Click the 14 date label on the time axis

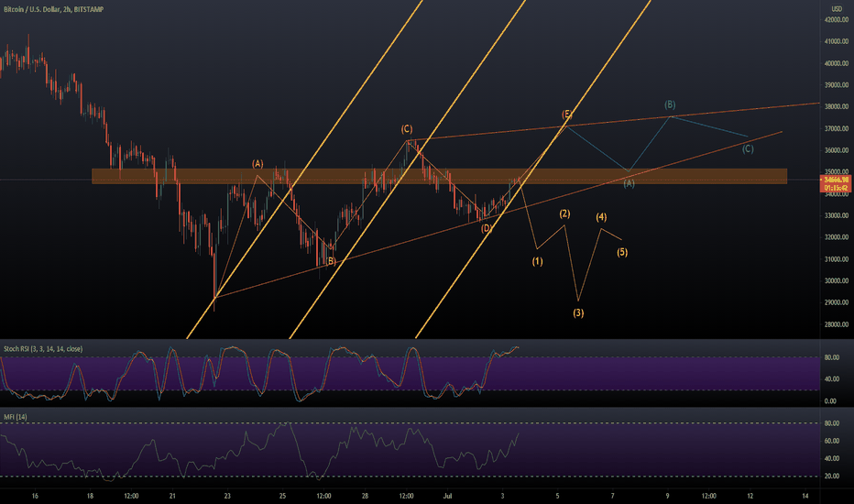(x=805, y=496)
